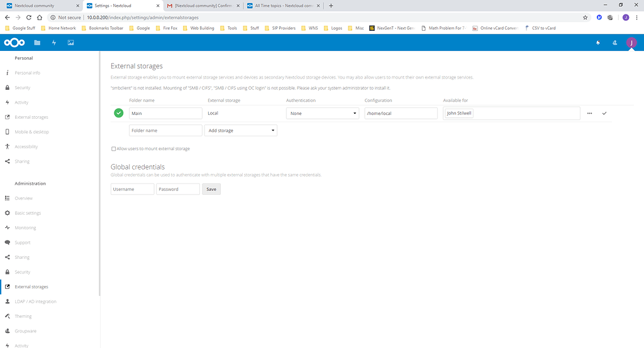Save the global credentials
The image size is (644, 348).
[211, 189]
